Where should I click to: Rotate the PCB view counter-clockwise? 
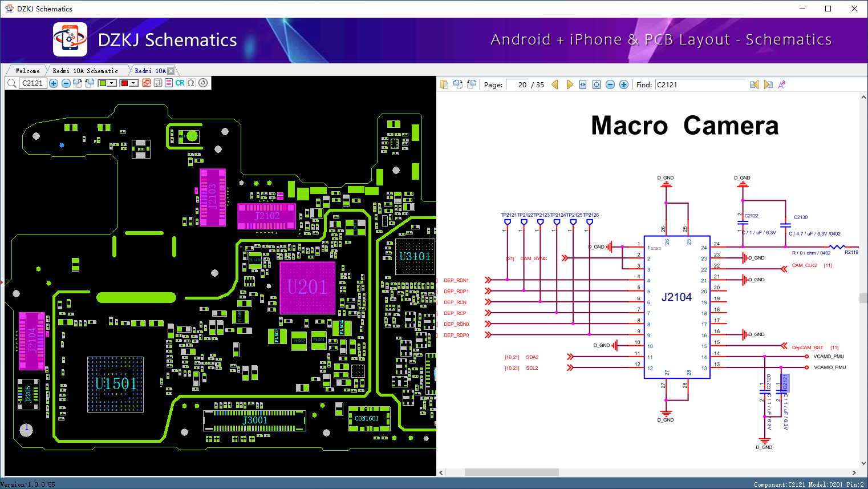click(90, 83)
